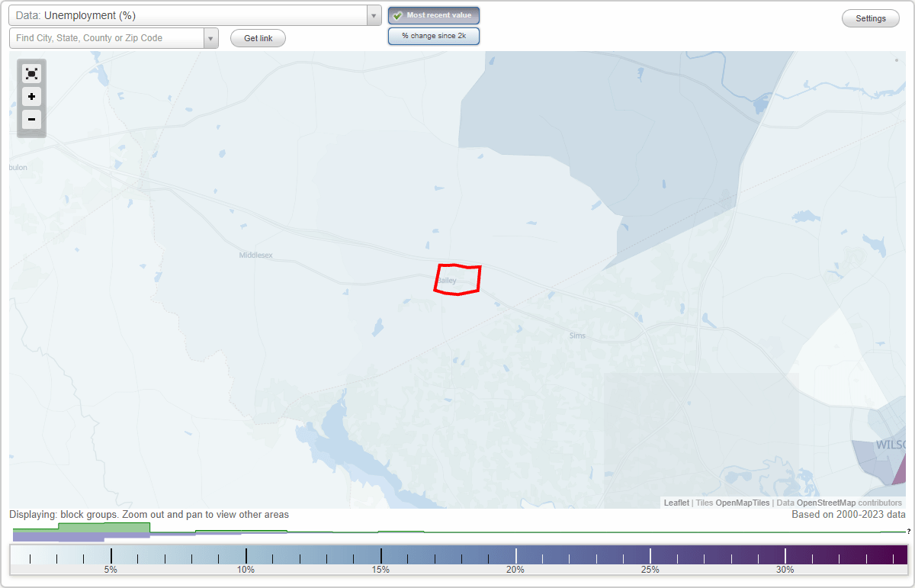Click the fullscreen map icon
The height and width of the screenshot is (588, 915).
pos(31,73)
